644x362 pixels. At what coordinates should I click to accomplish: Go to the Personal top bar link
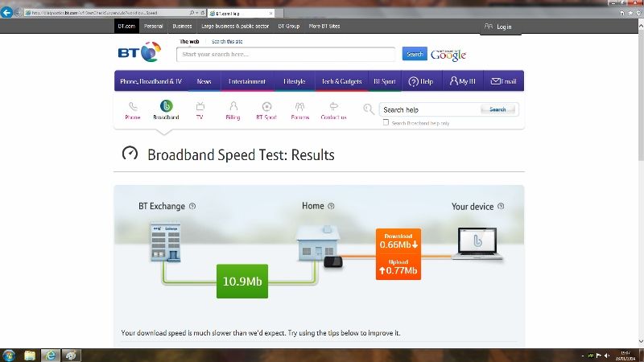click(153, 26)
